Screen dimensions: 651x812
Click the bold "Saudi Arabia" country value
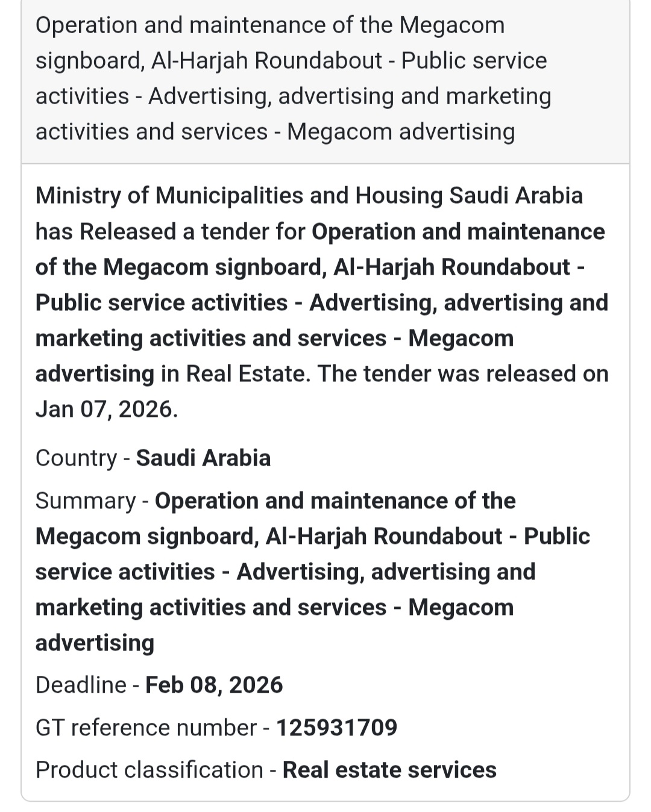pos(203,458)
